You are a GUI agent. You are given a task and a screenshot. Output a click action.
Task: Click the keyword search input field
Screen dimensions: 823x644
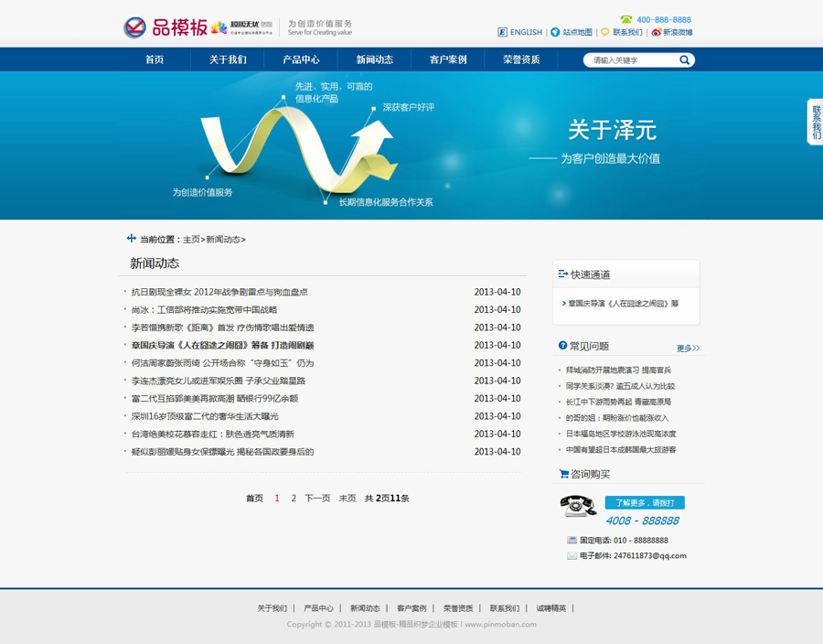point(631,60)
